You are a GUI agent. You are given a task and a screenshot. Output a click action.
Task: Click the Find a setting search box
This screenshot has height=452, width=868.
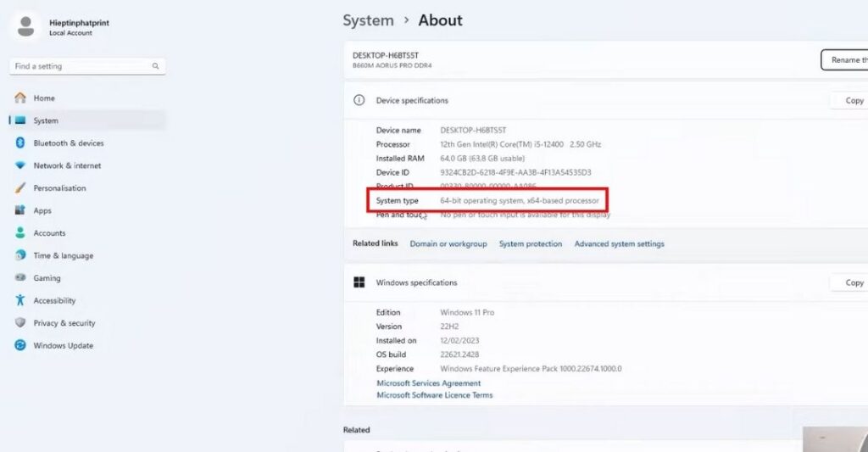click(x=81, y=66)
